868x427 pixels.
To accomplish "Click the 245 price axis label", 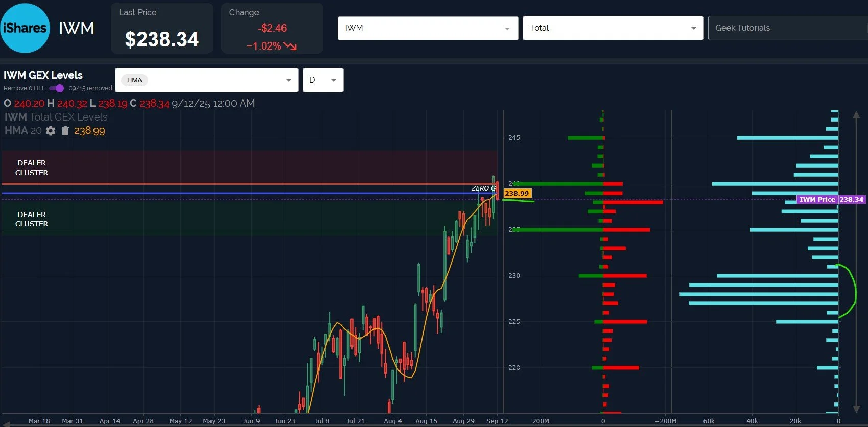I will coord(514,138).
